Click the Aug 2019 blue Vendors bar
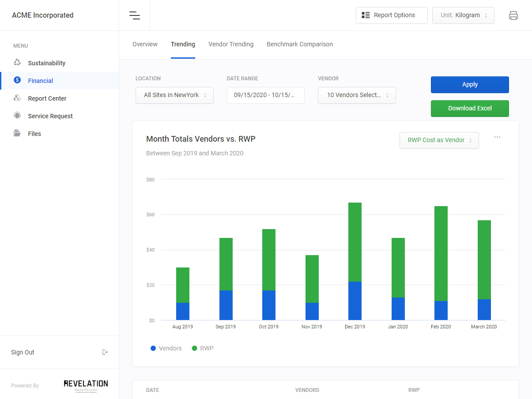Viewport: 532px width, 399px height. point(183,311)
